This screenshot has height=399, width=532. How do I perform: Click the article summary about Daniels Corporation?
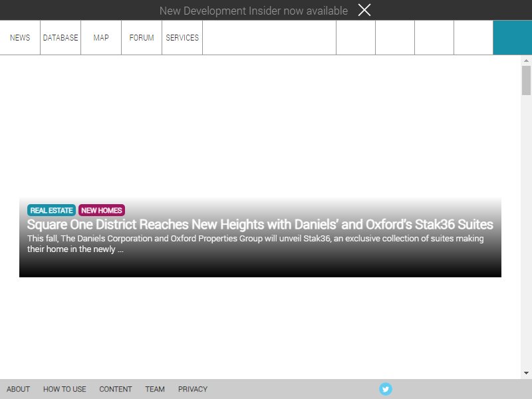(x=255, y=243)
